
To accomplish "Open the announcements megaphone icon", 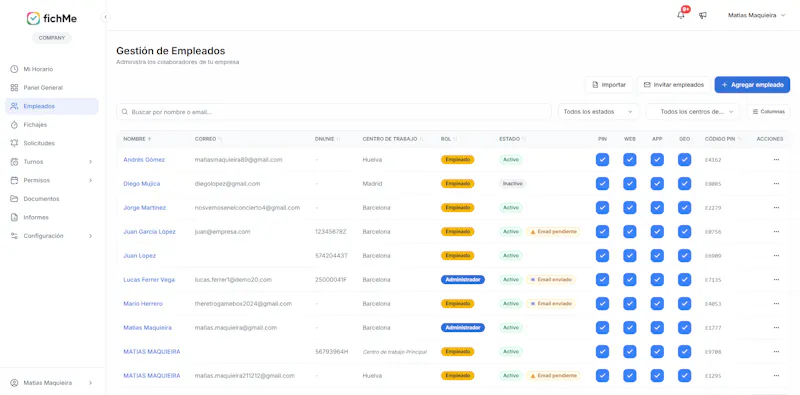I will pyautogui.click(x=703, y=15).
